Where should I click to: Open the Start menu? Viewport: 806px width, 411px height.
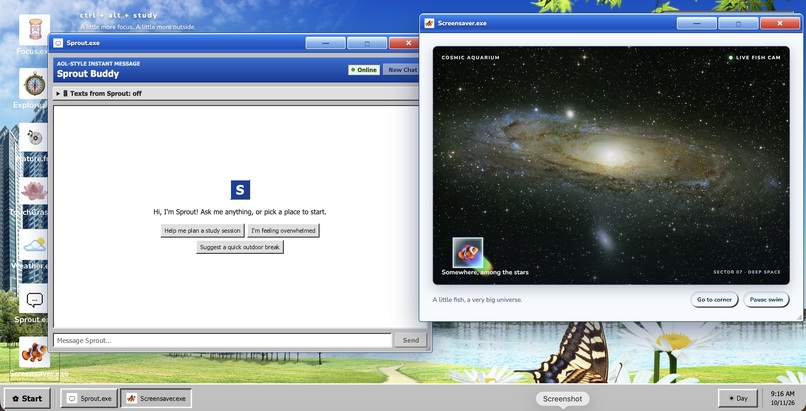click(27, 398)
